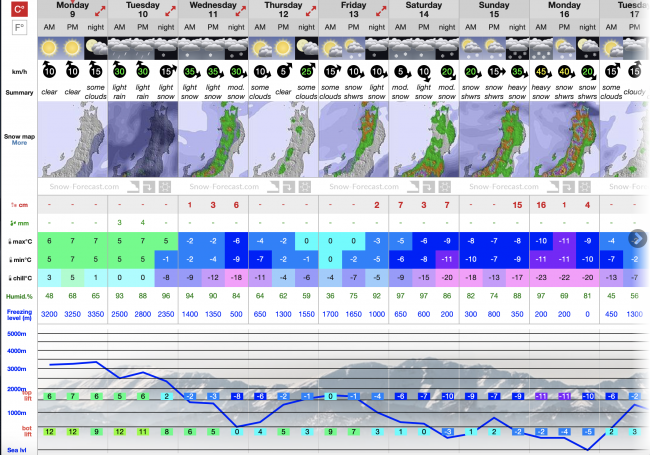The image size is (650, 455).
Task: Switch temperature units to Fahrenheit (F°)
Action: tap(19, 28)
